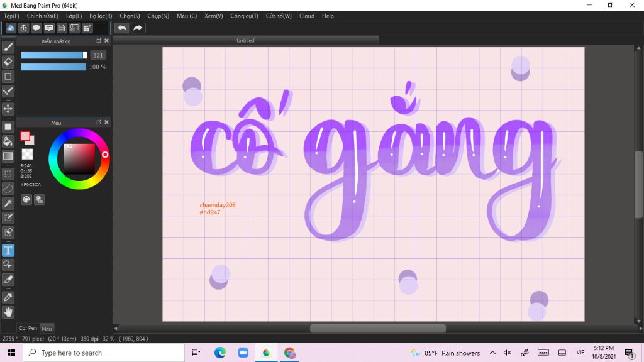
Task: Select the Brush tool
Action: pyautogui.click(x=8, y=47)
